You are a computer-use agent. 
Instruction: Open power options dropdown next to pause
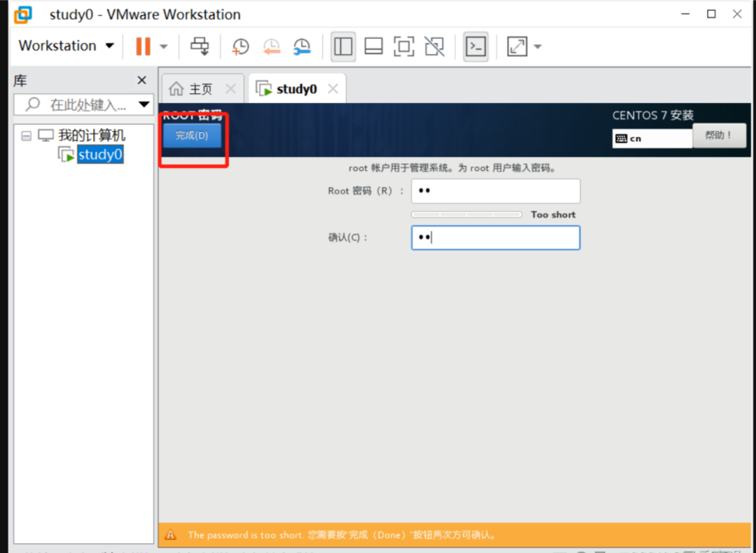click(163, 47)
